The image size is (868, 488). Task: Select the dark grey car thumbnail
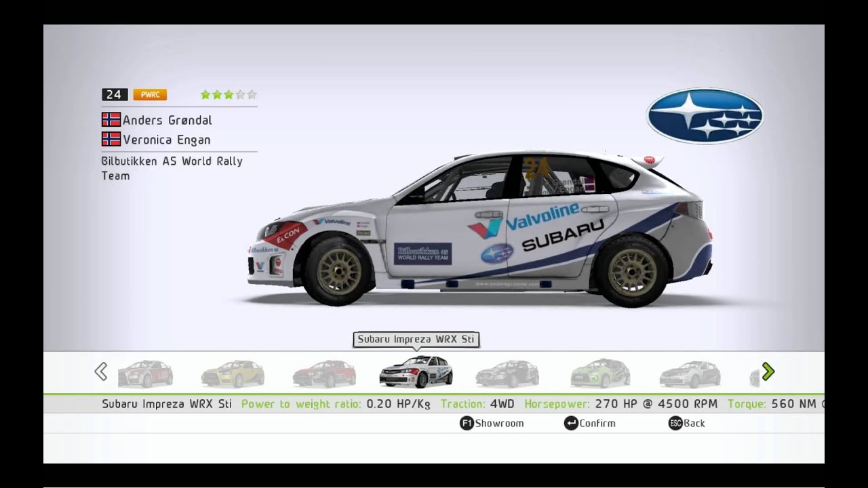[x=507, y=373]
